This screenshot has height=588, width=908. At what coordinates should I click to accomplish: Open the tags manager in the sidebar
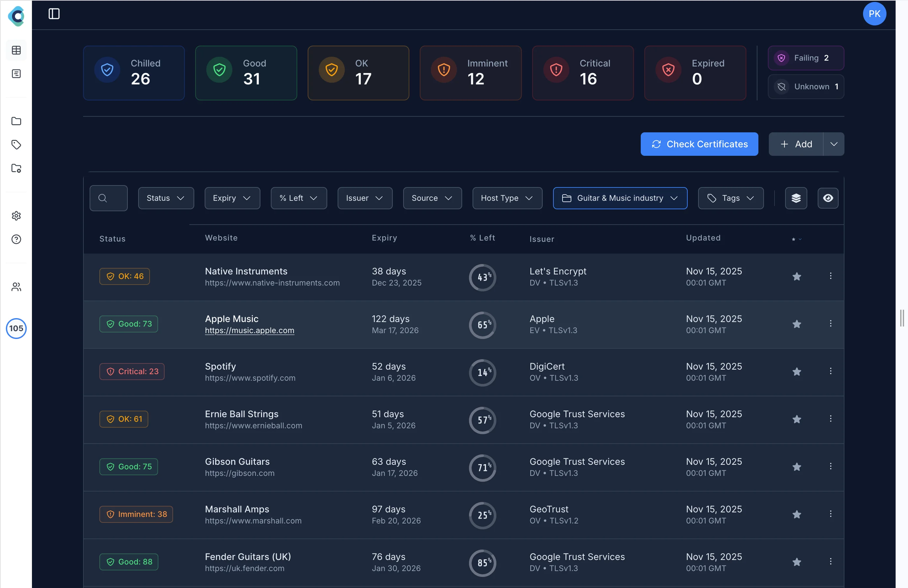point(16,145)
